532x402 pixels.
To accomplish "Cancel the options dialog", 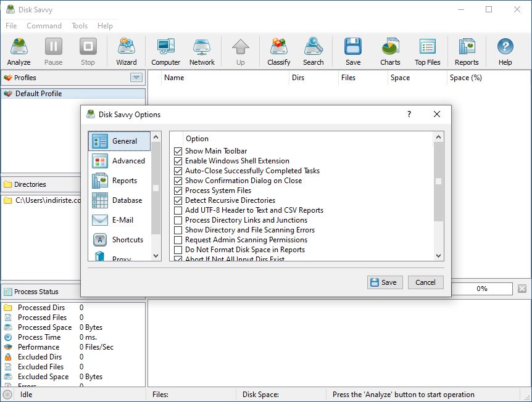I will pos(425,282).
